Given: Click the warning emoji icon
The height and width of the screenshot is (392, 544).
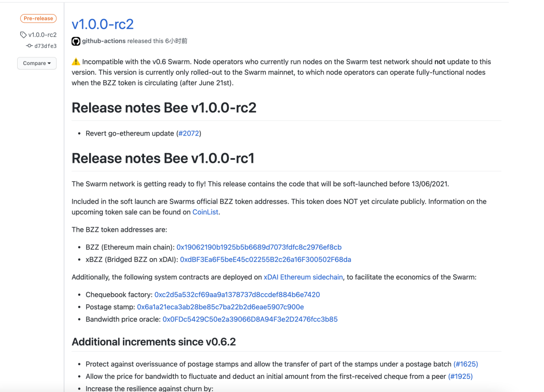Looking at the screenshot, I should 76,62.
